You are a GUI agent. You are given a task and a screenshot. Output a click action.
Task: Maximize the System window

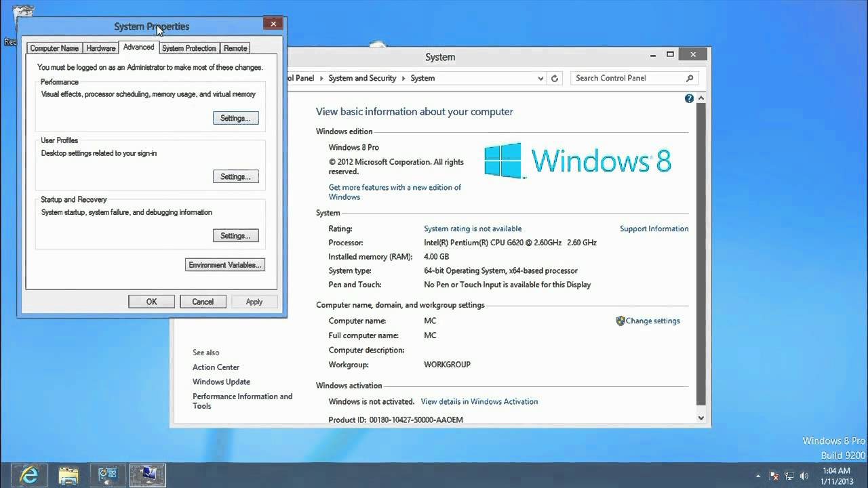coord(670,54)
